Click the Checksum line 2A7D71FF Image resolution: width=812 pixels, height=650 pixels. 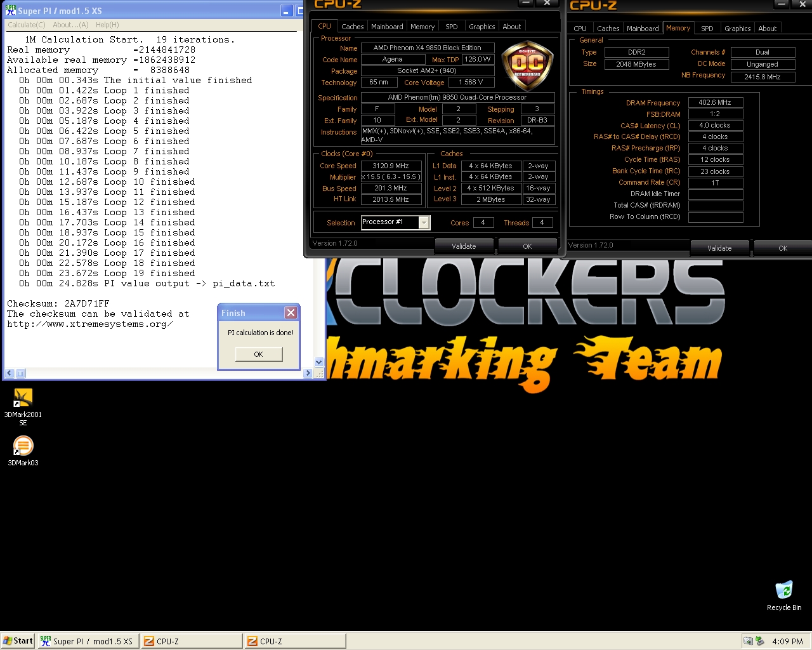click(x=58, y=303)
